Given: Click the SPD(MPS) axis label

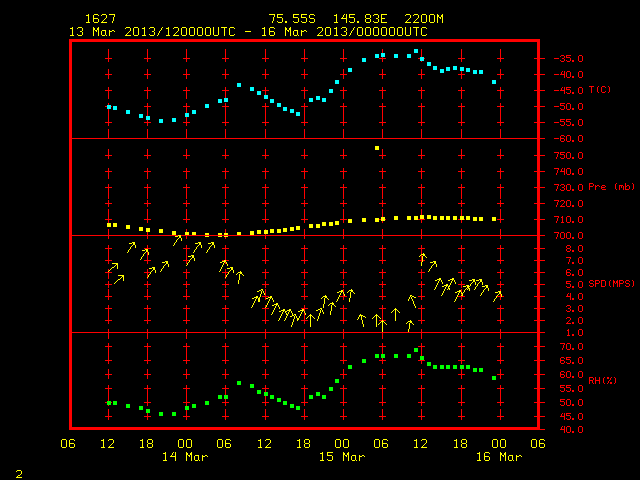Looking at the screenshot, I should coord(611,284).
